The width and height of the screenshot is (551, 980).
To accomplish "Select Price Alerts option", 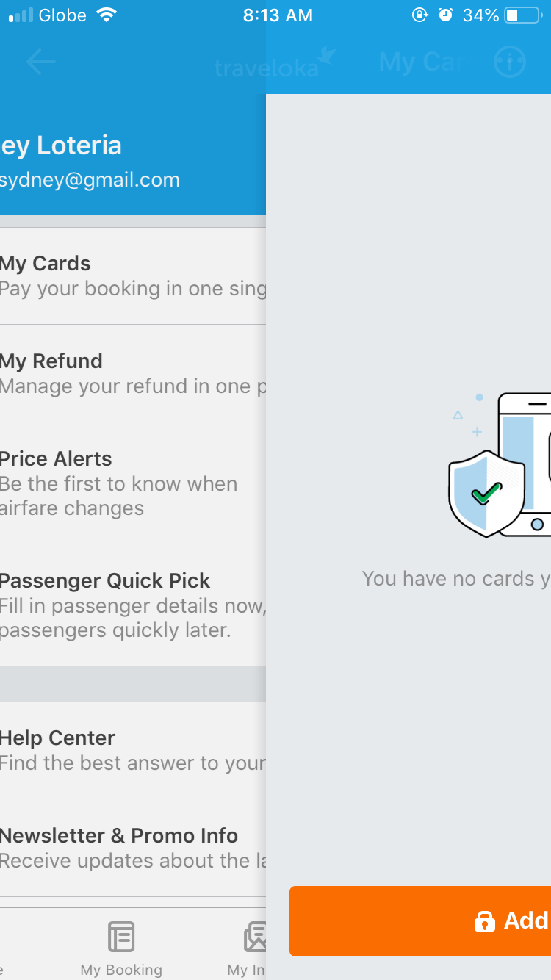I will [x=133, y=483].
